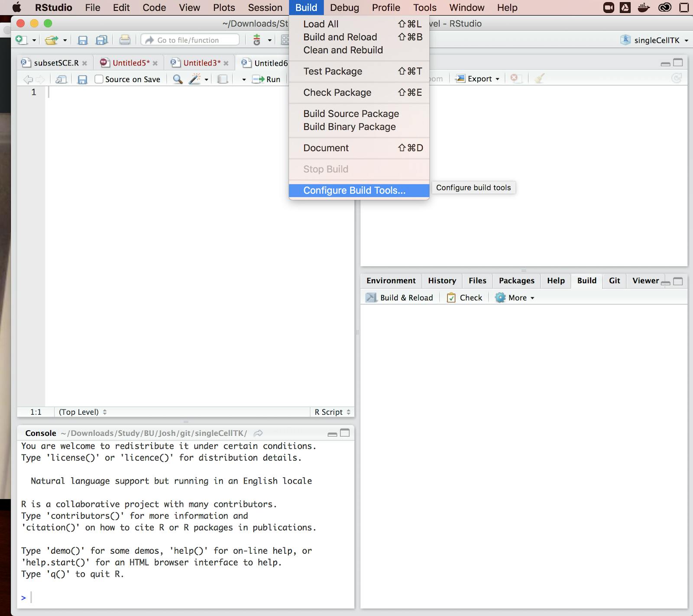Expand the Git toolbar dropdown arrow
Screen dimensions: 693x616
click(269, 40)
